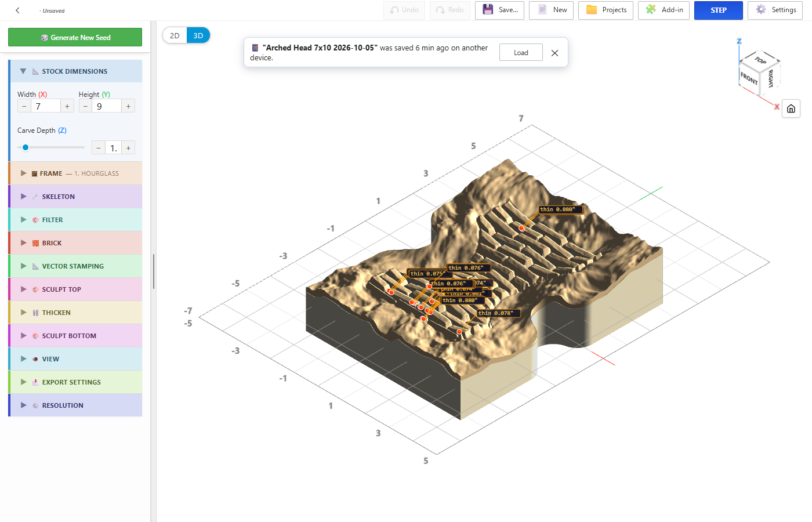
Task: Click the Filter section icon
Action: (x=35, y=220)
